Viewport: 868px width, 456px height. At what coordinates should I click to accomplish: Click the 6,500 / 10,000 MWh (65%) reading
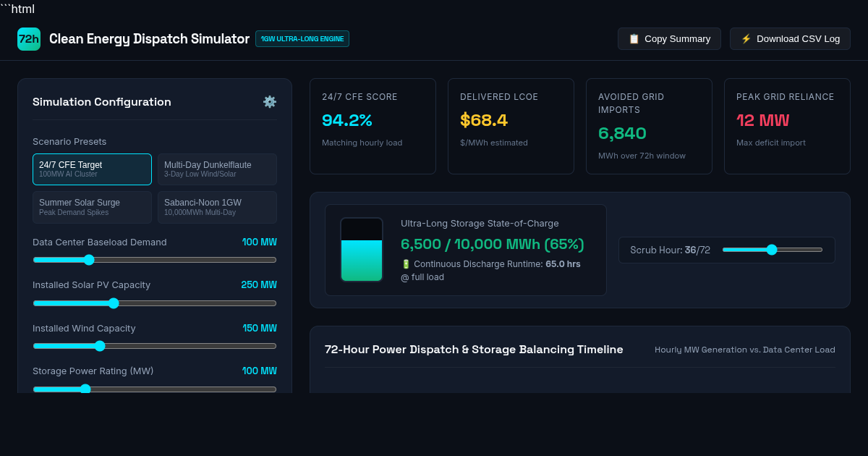coord(493,245)
